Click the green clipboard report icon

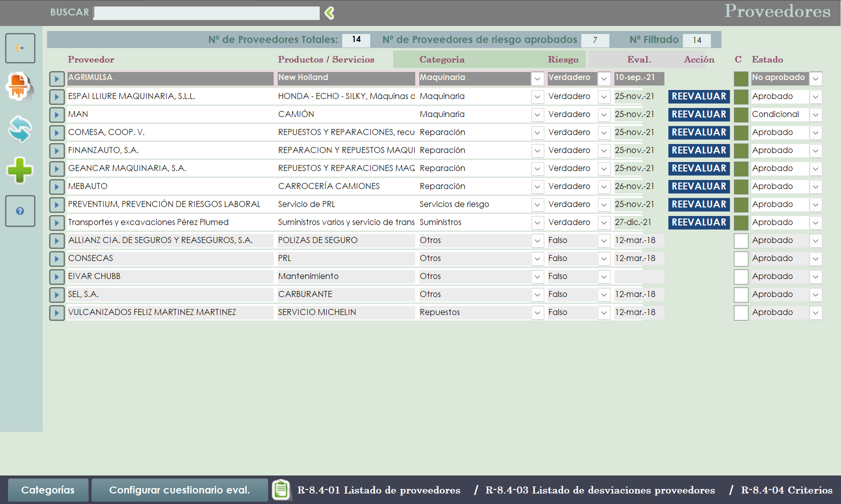point(281,489)
